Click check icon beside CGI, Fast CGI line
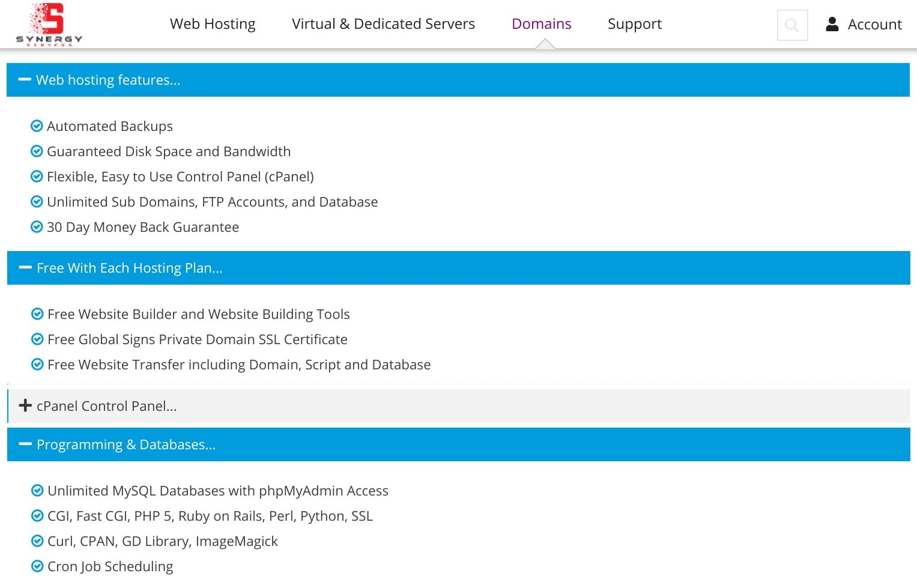Image resolution: width=917 pixels, height=588 pixels. pos(37,515)
